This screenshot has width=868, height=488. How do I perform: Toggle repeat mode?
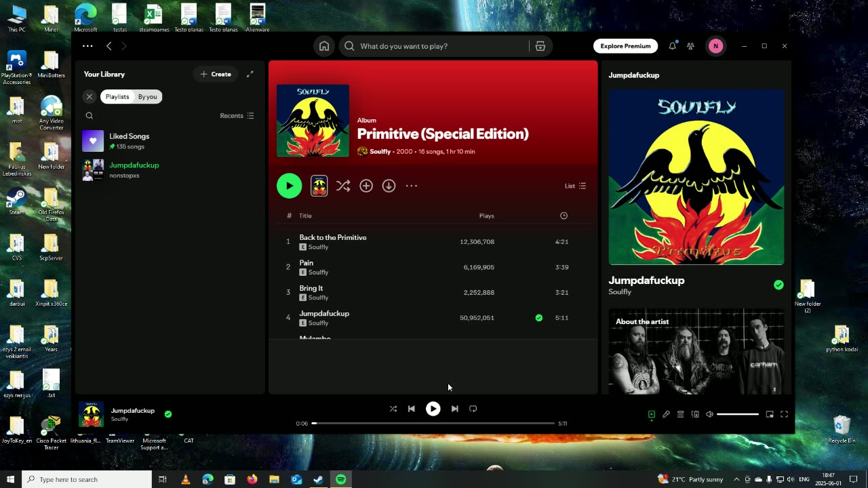(x=473, y=409)
